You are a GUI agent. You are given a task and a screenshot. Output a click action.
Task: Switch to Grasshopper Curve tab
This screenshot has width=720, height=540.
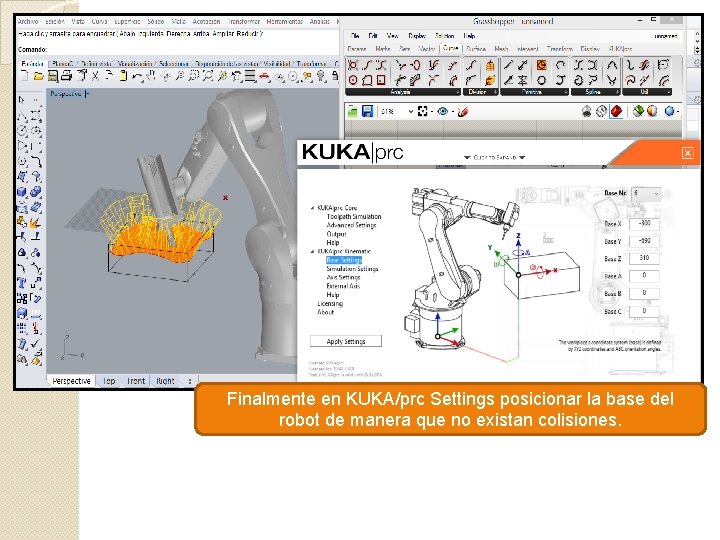click(450, 48)
